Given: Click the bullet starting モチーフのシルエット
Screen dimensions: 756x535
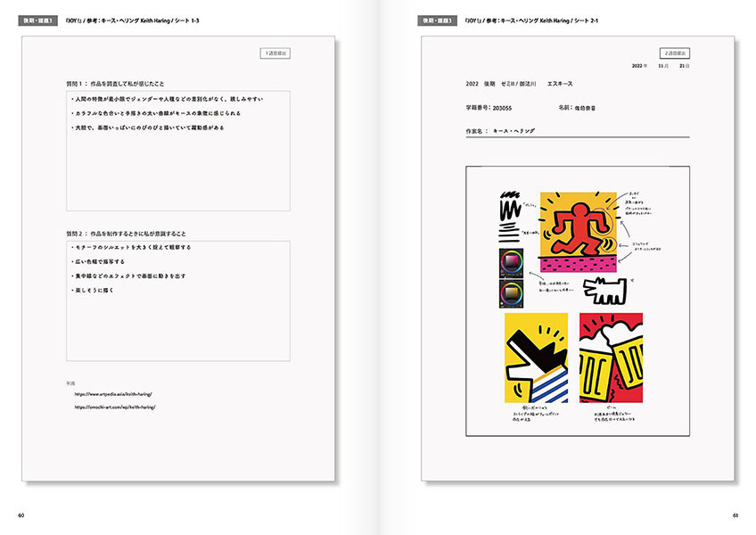Looking at the screenshot, I should pos(131,247).
